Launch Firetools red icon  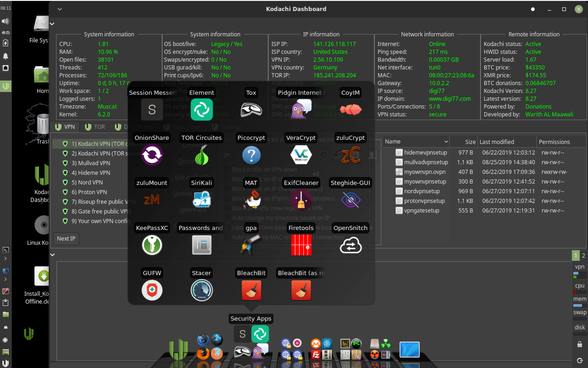tap(301, 245)
